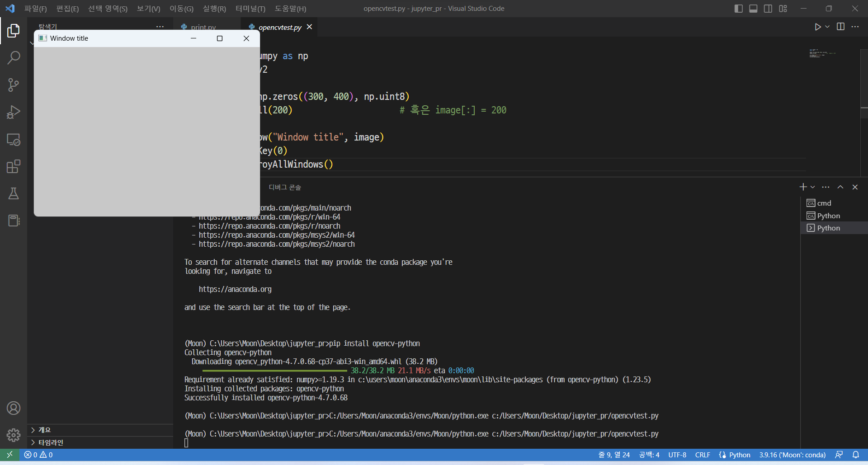Expand the 개요 outline section
This screenshot has width=868, height=465.
point(44,430)
